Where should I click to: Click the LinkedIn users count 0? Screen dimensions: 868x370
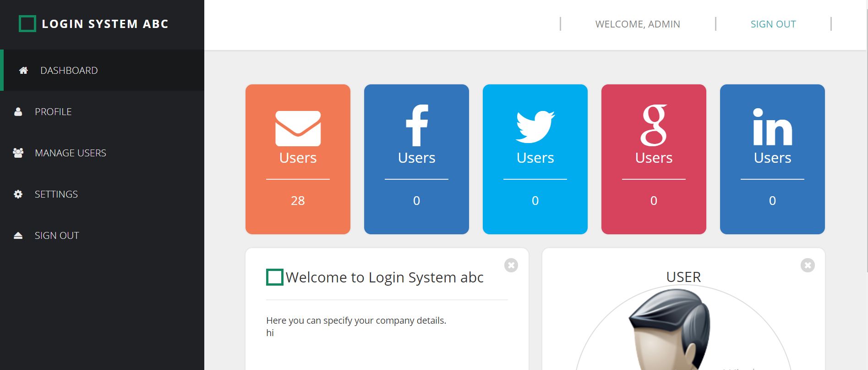[x=772, y=200]
